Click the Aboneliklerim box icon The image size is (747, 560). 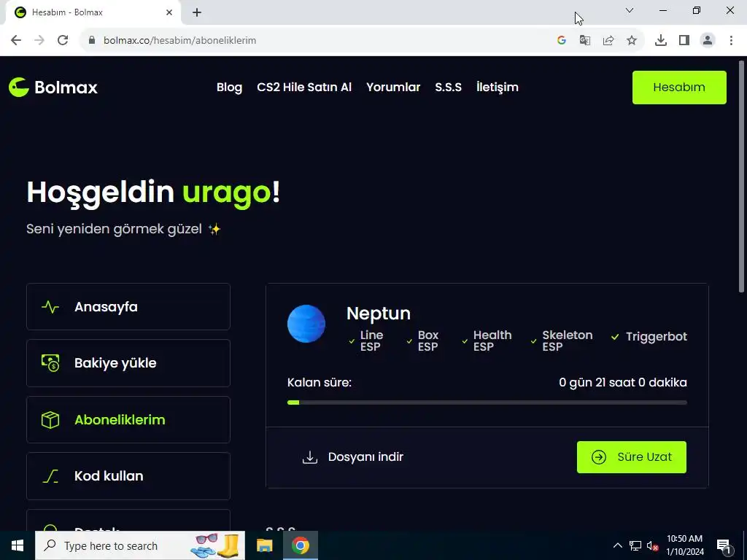(x=50, y=419)
